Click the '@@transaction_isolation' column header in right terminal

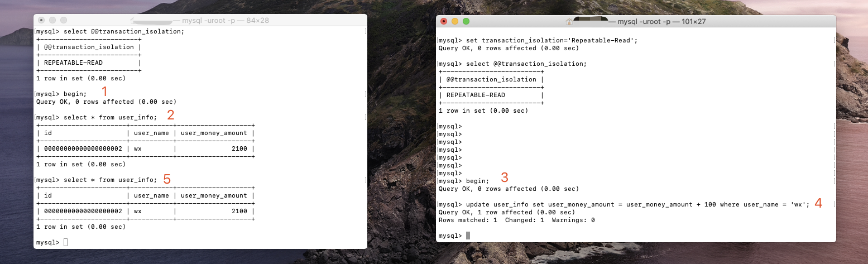[491, 79]
